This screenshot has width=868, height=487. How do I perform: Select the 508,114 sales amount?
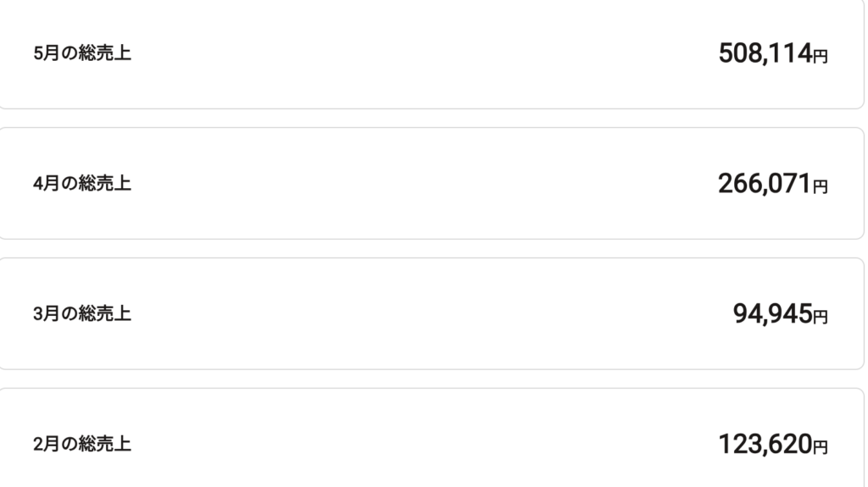pyautogui.click(x=765, y=54)
